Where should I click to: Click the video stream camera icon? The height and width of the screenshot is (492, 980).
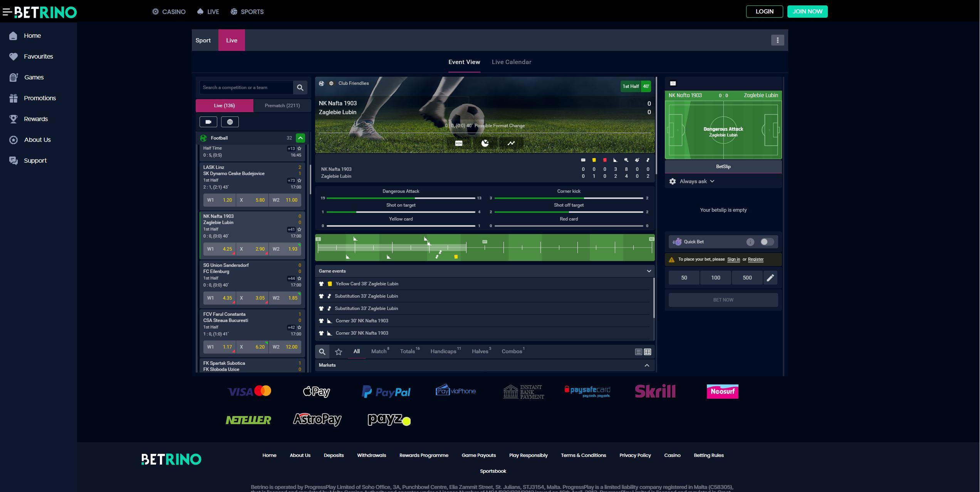[x=208, y=121]
